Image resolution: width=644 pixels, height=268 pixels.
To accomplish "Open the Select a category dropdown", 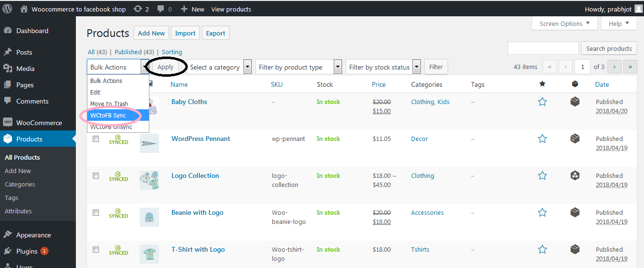I will (219, 67).
